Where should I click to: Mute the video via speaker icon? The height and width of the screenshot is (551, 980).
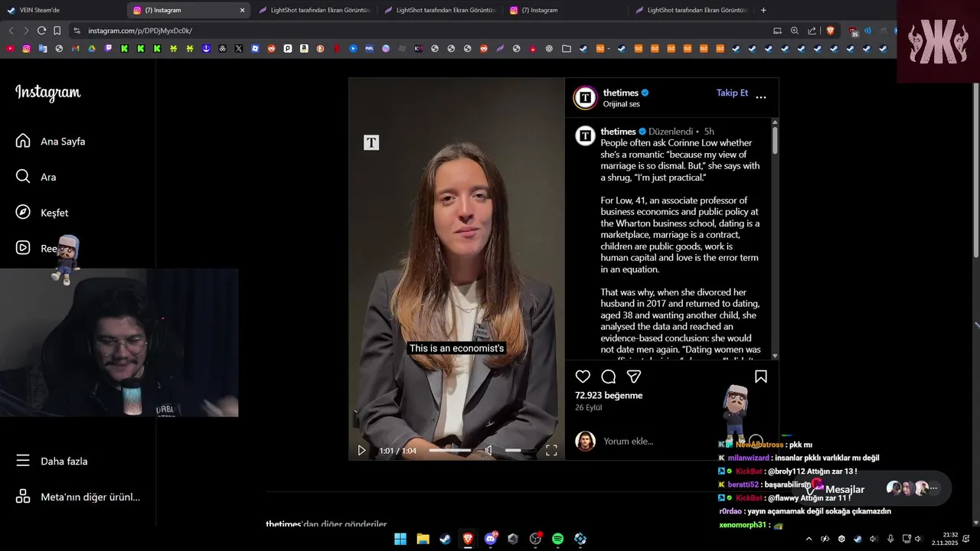[x=488, y=451]
